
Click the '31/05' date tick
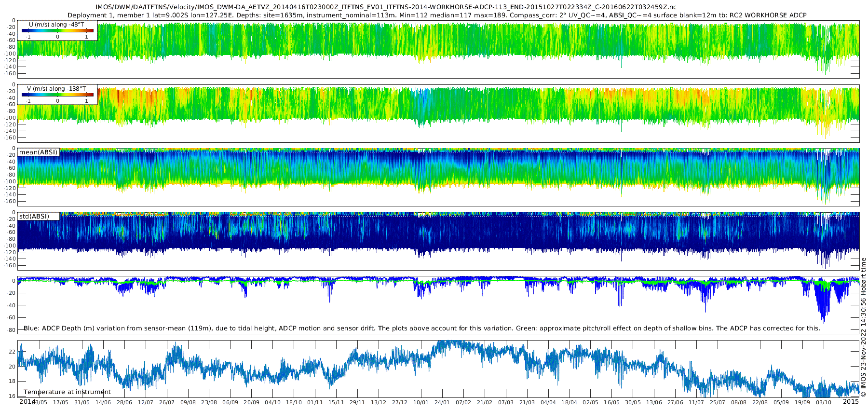[82, 403]
